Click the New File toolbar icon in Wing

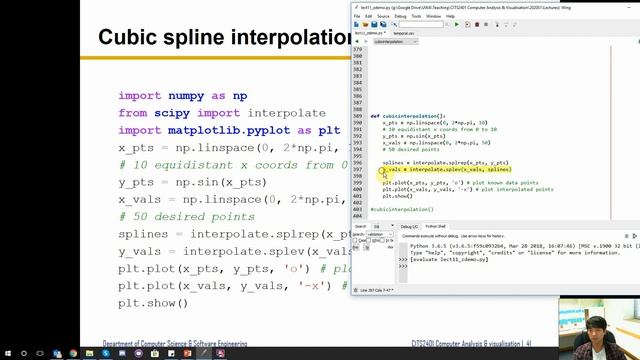(357, 24)
